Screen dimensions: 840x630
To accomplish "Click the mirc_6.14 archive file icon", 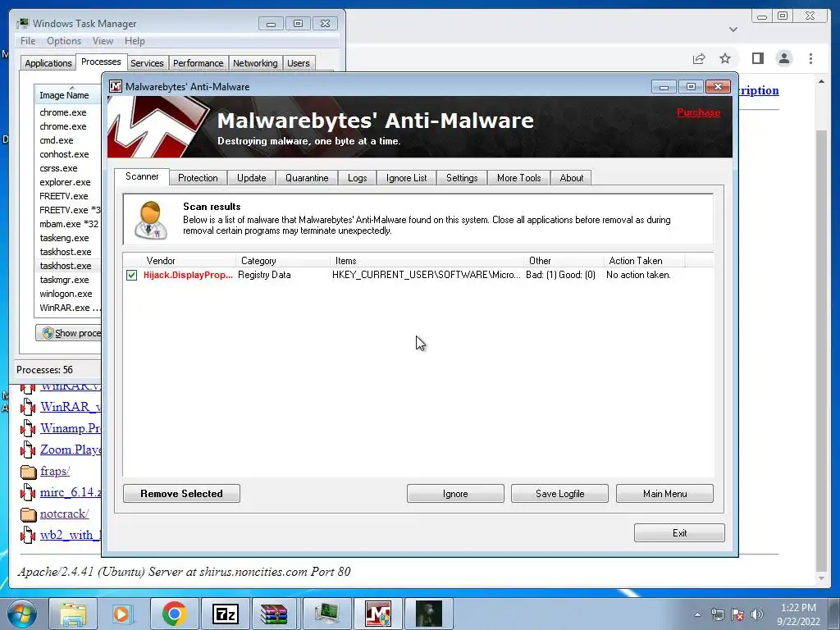I will 28,492.
